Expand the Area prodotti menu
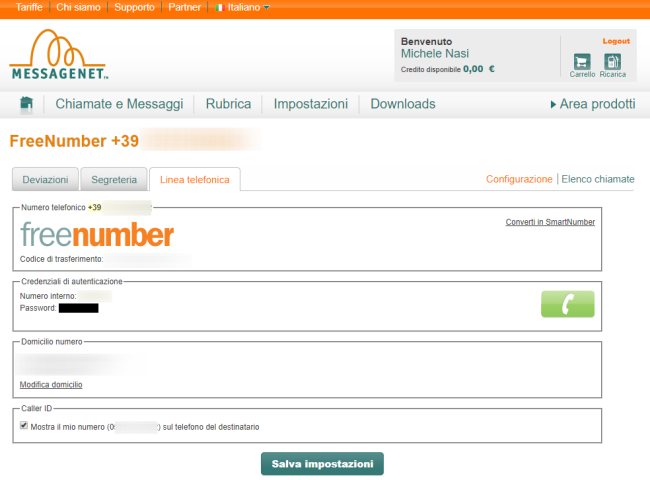 click(592, 104)
